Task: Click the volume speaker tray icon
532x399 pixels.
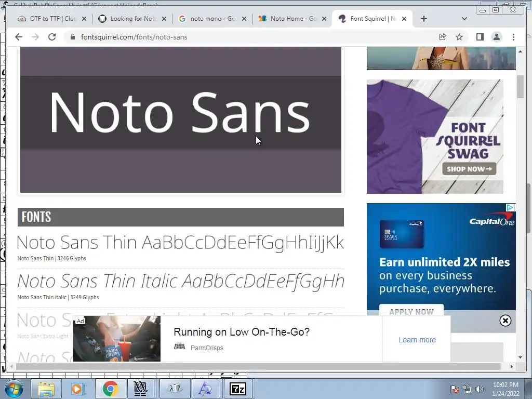Action: pos(480,389)
